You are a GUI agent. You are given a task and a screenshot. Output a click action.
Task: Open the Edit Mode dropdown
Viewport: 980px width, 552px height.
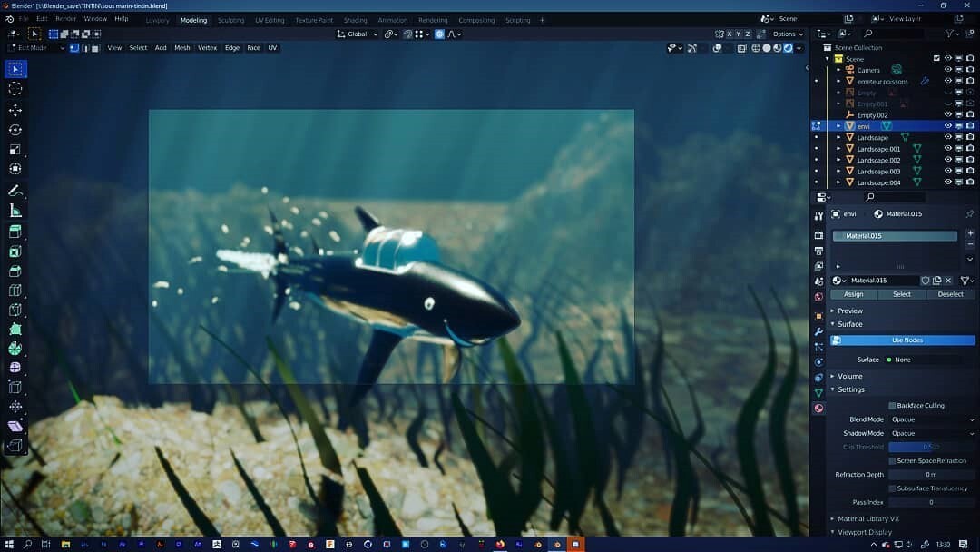pyautogui.click(x=35, y=48)
